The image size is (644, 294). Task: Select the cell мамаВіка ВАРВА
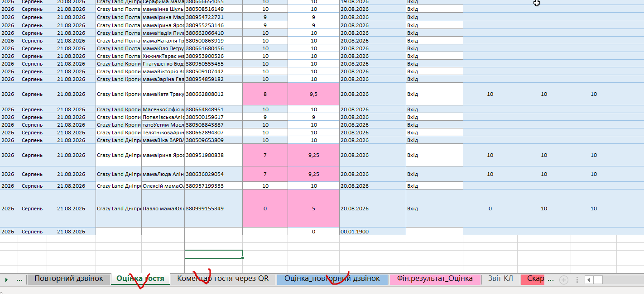tap(163, 140)
